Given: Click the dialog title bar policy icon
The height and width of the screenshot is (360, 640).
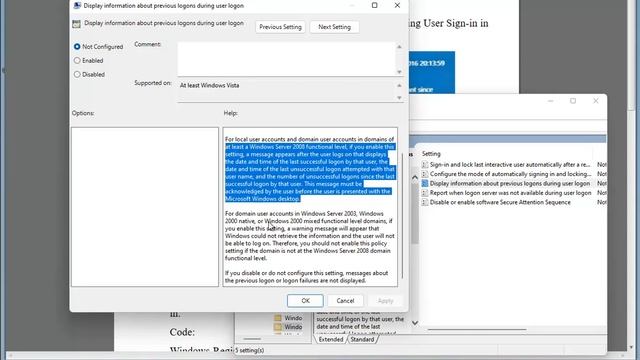Looking at the screenshot, I should [77, 6].
